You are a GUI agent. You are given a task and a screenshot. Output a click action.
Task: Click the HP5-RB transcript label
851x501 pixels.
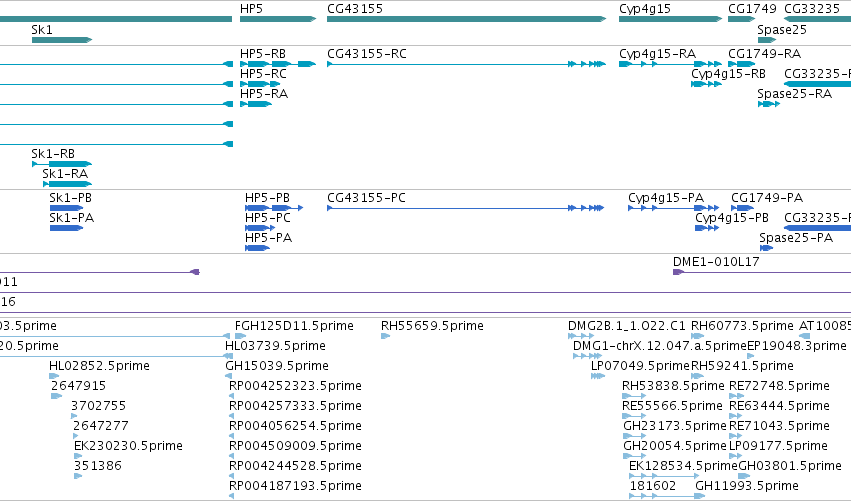pyautogui.click(x=263, y=54)
